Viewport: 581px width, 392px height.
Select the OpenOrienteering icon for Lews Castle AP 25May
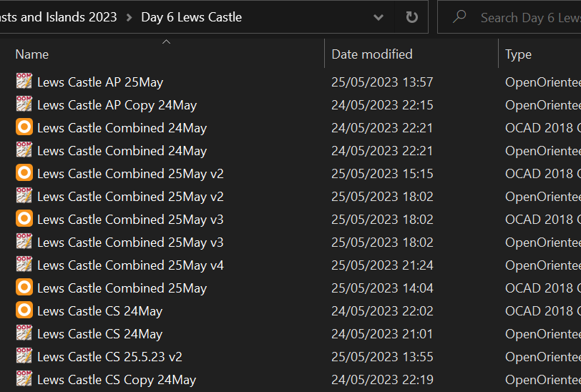[24, 81]
